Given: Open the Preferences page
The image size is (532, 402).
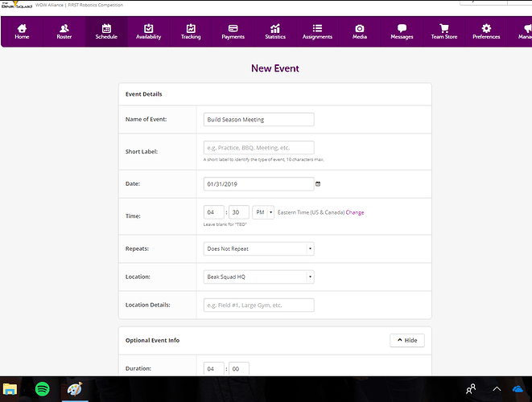Looking at the screenshot, I should (x=486, y=31).
